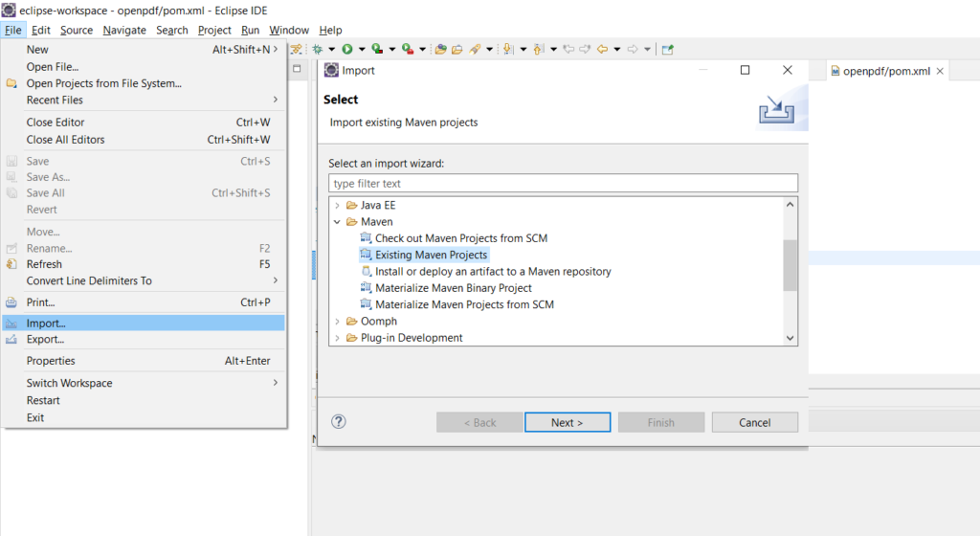Click the Next > button
This screenshot has width=980, height=536.
(568, 422)
